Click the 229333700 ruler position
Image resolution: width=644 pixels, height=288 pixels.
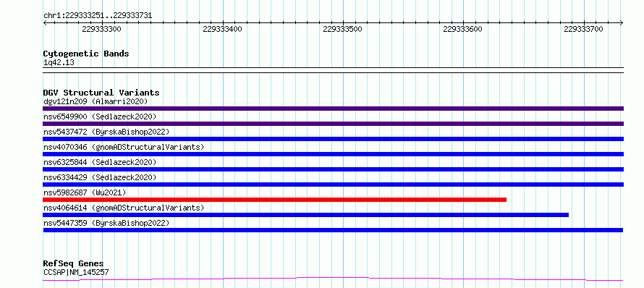point(583,29)
